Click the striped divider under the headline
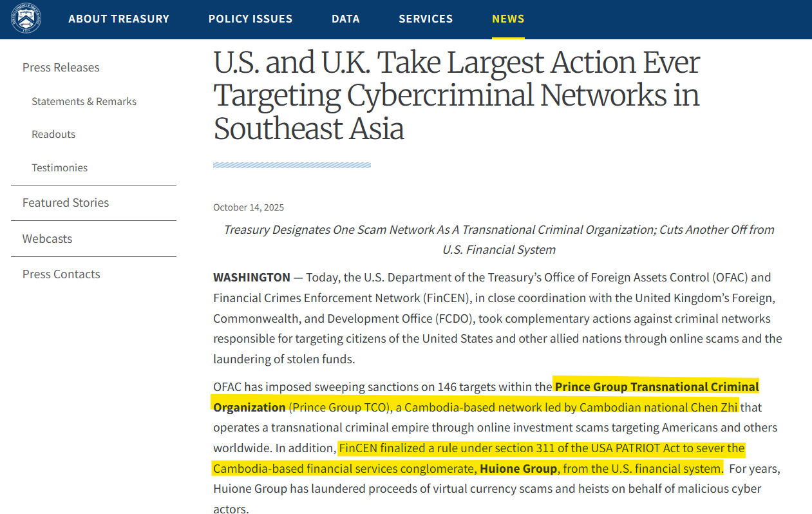 coord(292,166)
